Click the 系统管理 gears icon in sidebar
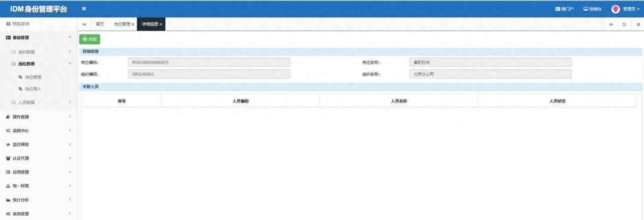This screenshot has height=220, width=644. (x=8, y=214)
